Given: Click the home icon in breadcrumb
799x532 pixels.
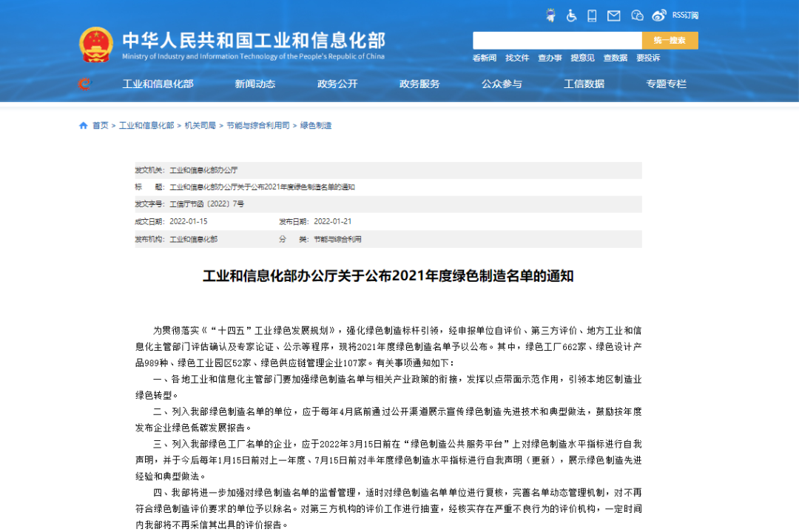Looking at the screenshot, I should tap(84, 126).
